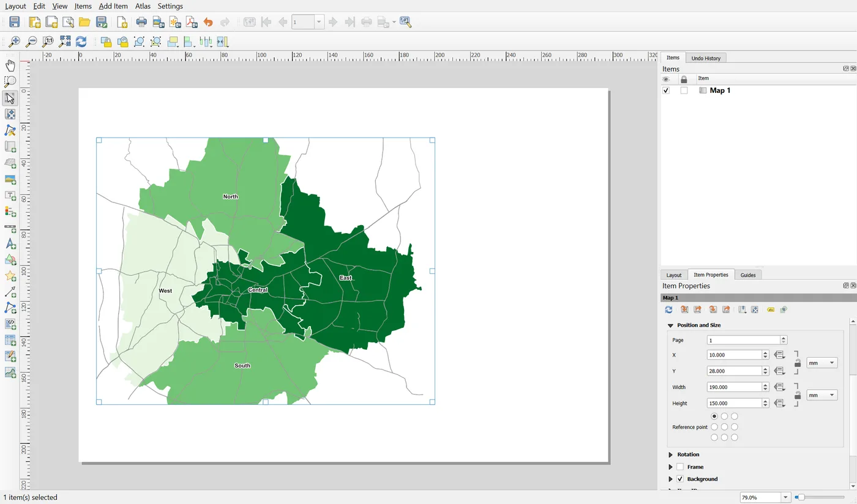Click the Add Scale Bar tool icon
This screenshot has height=504, width=857.
(x=10, y=228)
